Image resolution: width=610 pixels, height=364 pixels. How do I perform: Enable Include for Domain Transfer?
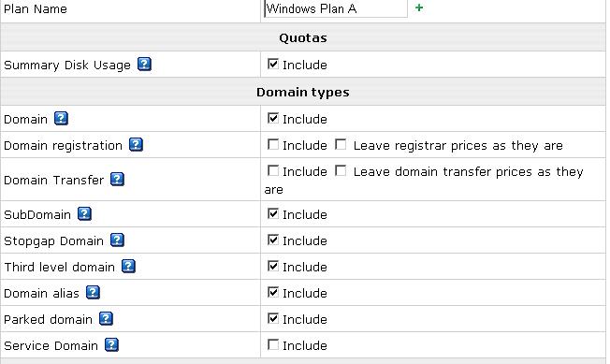273,170
